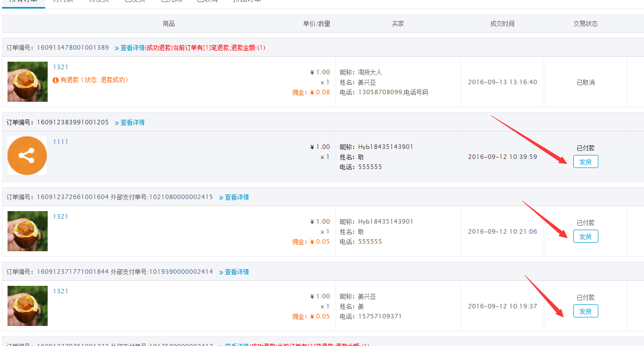Click nickname 昵称: 姜兴亚 in order 160912371771001844
This screenshot has width=644, height=346.
tap(358, 296)
